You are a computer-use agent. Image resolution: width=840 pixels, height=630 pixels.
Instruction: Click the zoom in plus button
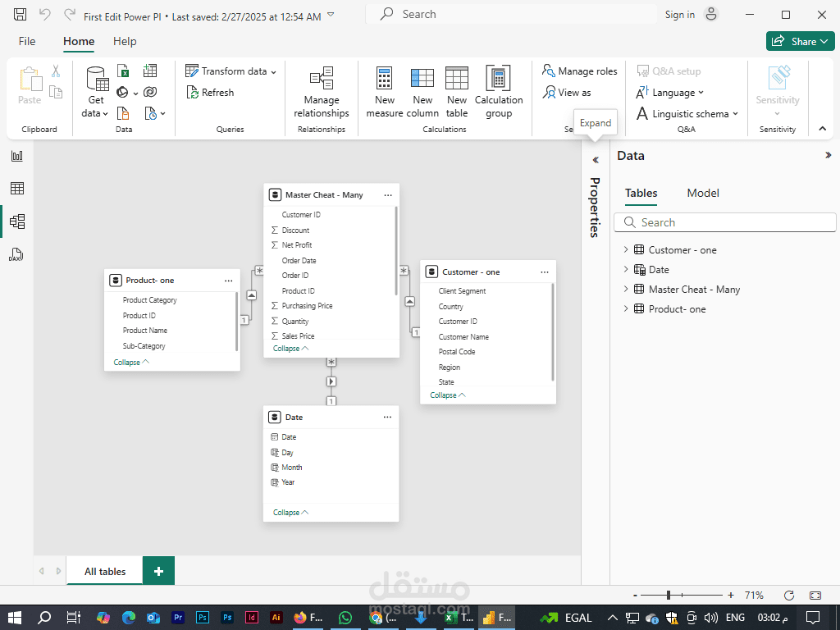(731, 596)
